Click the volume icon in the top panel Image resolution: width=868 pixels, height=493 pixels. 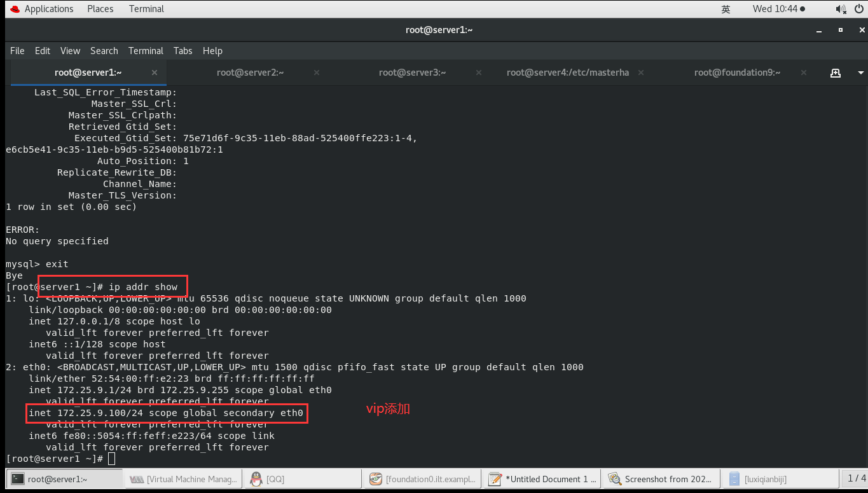(x=841, y=9)
